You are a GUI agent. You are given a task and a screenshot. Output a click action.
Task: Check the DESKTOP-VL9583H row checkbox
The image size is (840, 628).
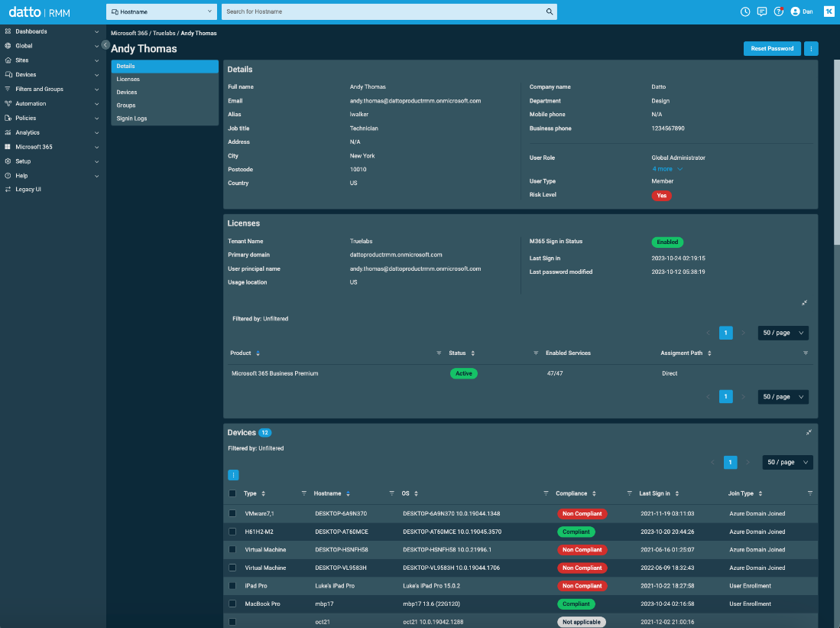click(232, 568)
